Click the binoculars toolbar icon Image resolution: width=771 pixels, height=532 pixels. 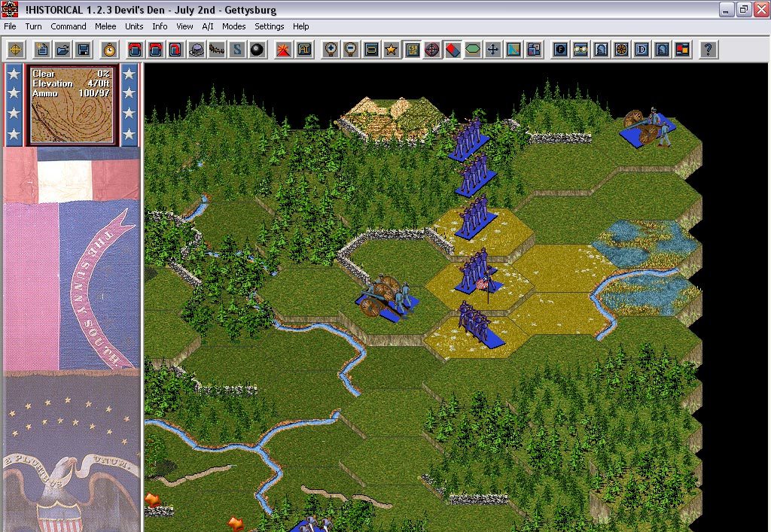click(581, 50)
